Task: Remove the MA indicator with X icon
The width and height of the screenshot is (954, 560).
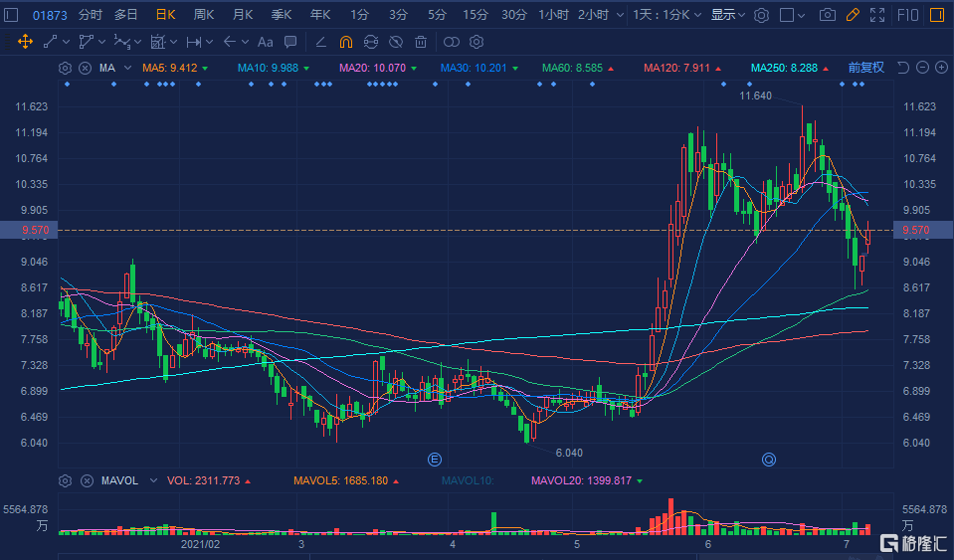Action: pos(86,68)
